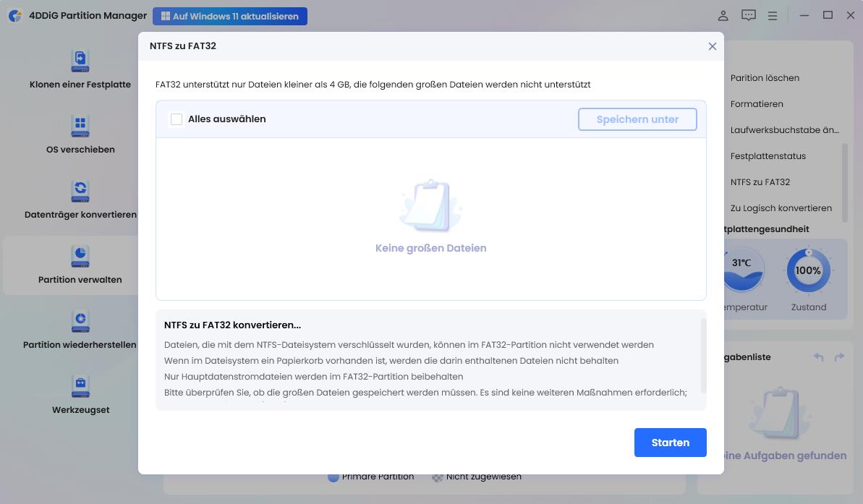Image resolution: width=863 pixels, height=504 pixels.
Task: Select Festplattenstatus menu entry
Action: click(x=768, y=156)
